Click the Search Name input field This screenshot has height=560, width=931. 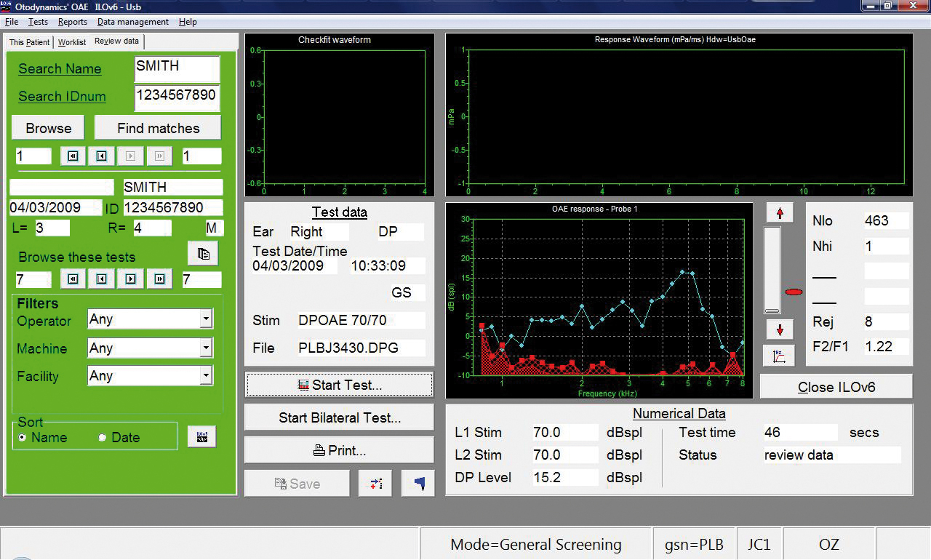[177, 68]
